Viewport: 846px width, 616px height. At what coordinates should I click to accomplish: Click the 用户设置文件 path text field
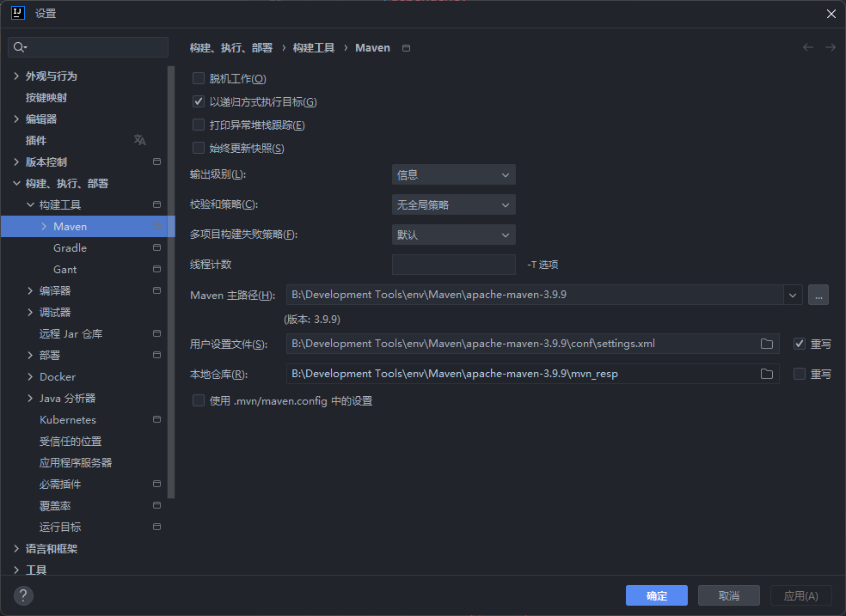click(x=532, y=344)
